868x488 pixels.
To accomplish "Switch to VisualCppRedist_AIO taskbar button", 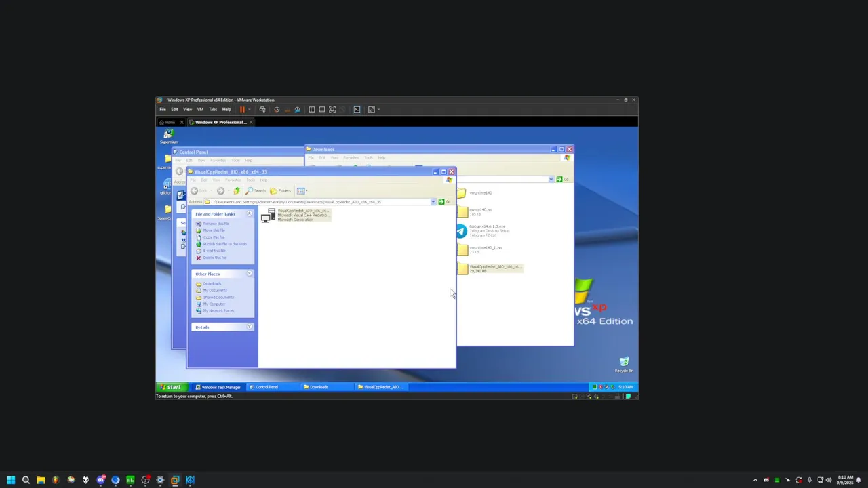I will click(380, 387).
